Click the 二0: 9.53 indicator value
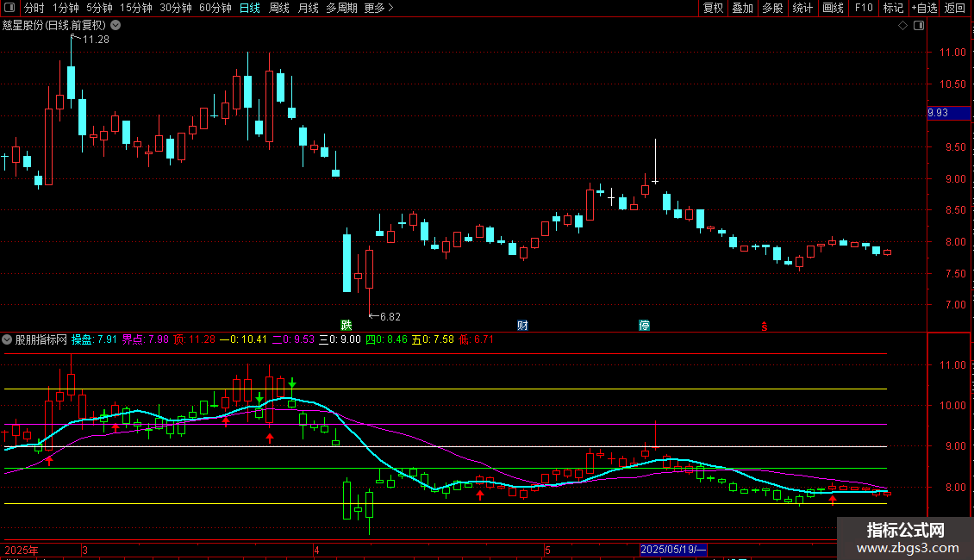Image resolution: width=974 pixels, height=560 pixels. click(x=294, y=339)
